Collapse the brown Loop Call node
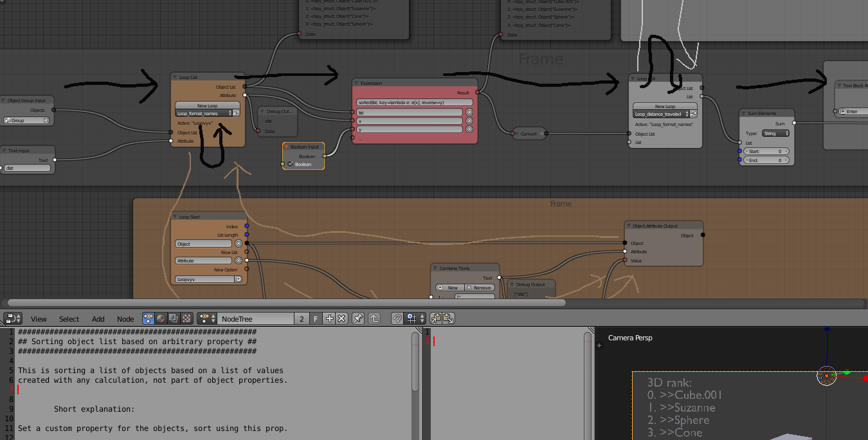The height and width of the screenshot is (440, 868). pos(176,77)
